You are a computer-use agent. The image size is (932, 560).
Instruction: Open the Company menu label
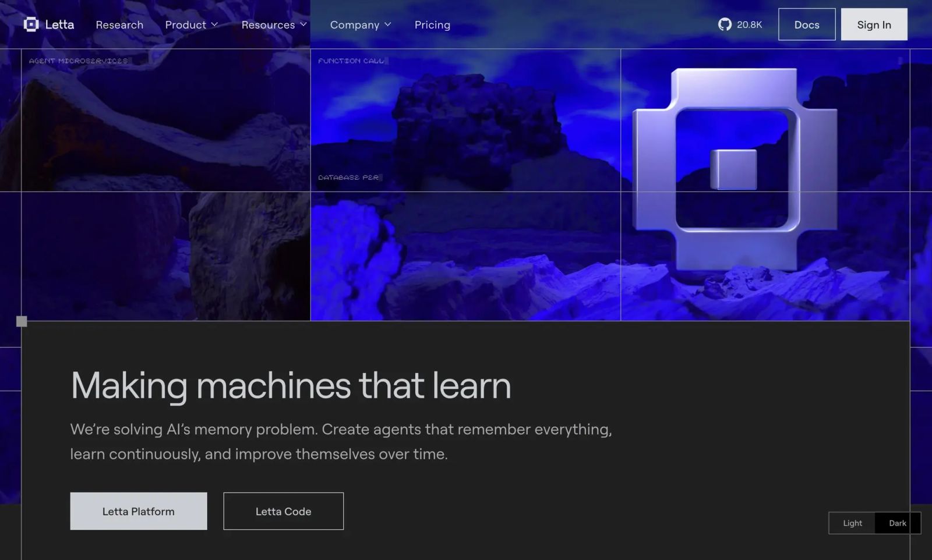pyautogui.click(x=355, y=25)
